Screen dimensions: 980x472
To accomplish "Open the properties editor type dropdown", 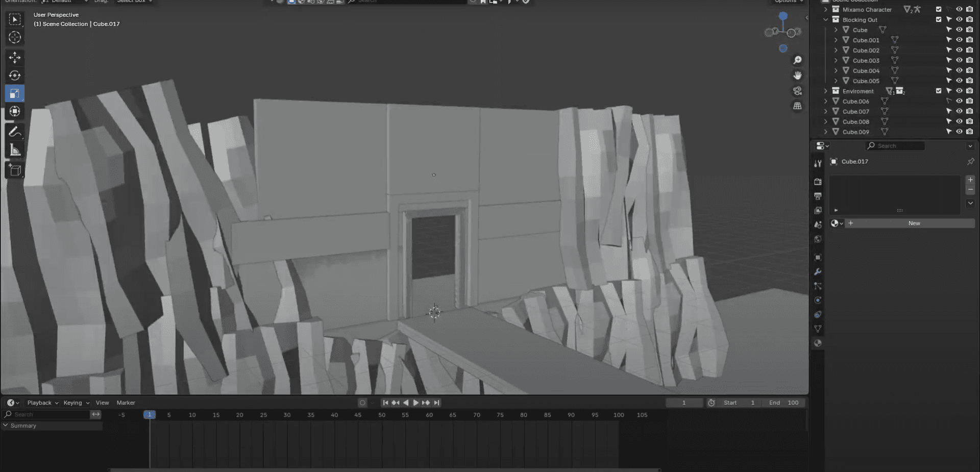I will tap(822, 146).
